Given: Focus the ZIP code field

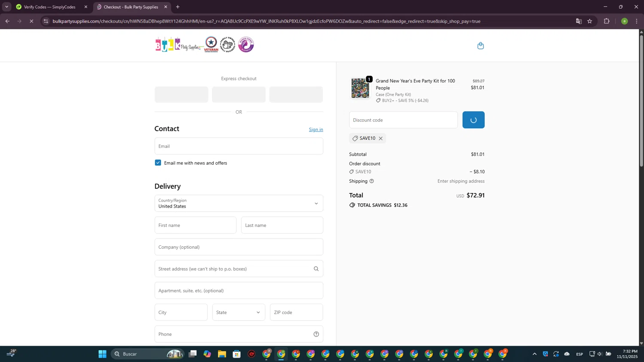Looking at the screenshot, I should tap(296, 312).
